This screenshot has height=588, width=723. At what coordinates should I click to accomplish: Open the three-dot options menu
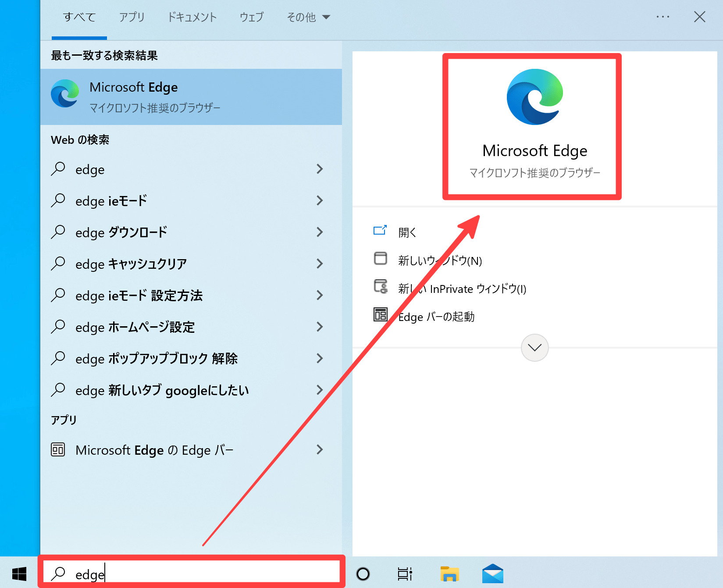(x=662, y=17)
